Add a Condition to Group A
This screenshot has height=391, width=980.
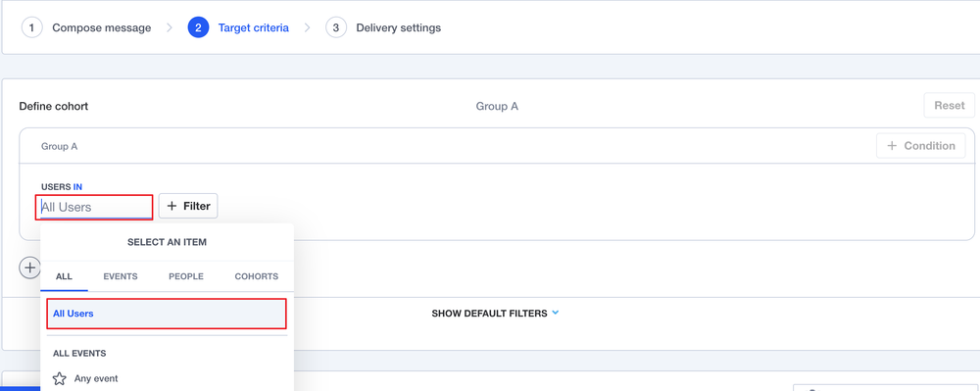tap(920, 146)
